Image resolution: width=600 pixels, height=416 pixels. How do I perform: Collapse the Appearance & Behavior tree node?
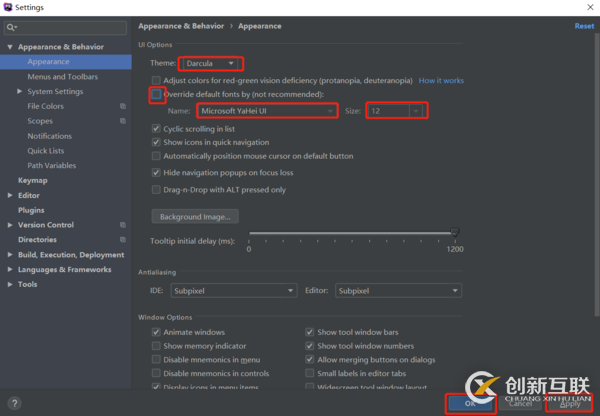click(x=10, y=47)
